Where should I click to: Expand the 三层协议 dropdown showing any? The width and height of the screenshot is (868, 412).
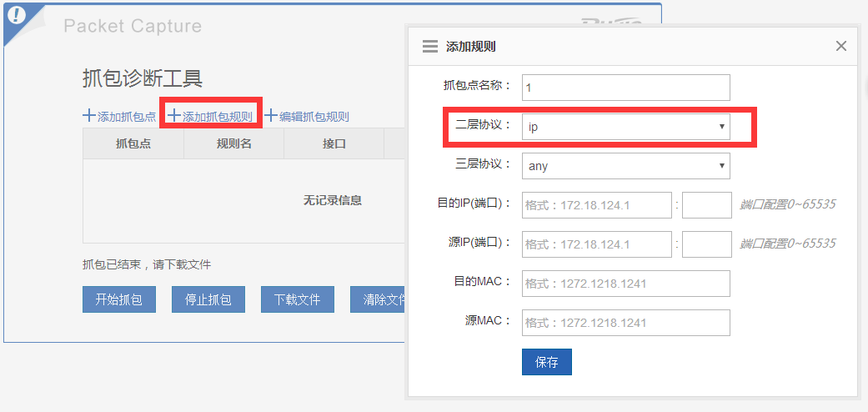pyautogui.click(x=625, y=166)
